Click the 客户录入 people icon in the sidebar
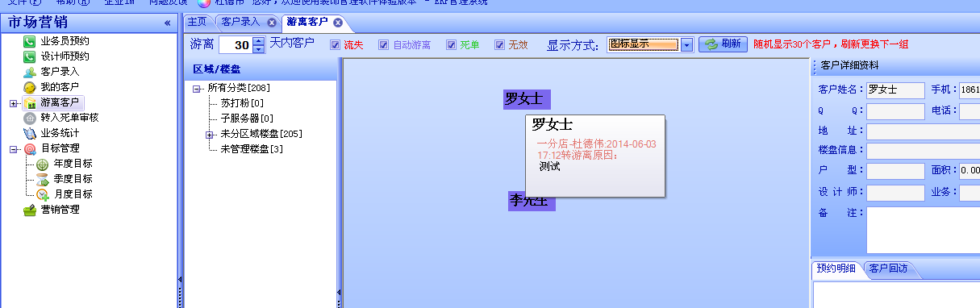980x308 pixels. (30, 72)
